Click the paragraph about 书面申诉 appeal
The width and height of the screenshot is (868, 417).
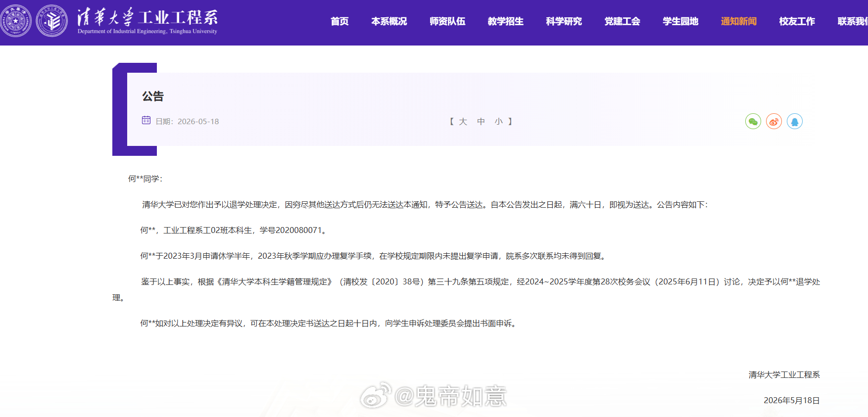330,323
